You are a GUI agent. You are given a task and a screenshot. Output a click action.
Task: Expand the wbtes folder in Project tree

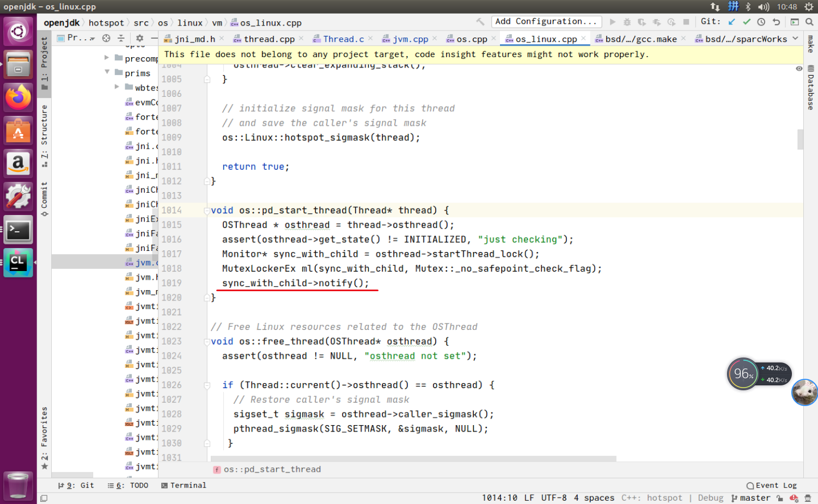[x=117, y=87]
